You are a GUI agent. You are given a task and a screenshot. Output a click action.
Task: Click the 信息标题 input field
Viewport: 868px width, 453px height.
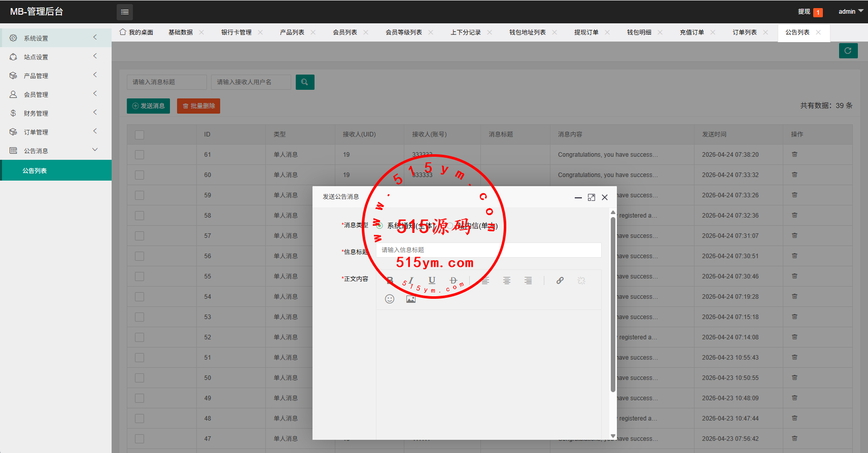point(489,250)
